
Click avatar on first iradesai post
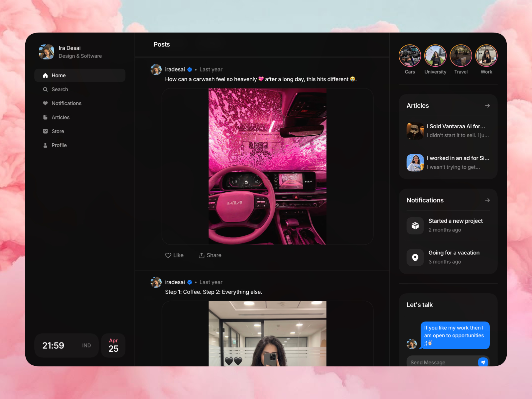pyautogui.click(x=156, y=69)
